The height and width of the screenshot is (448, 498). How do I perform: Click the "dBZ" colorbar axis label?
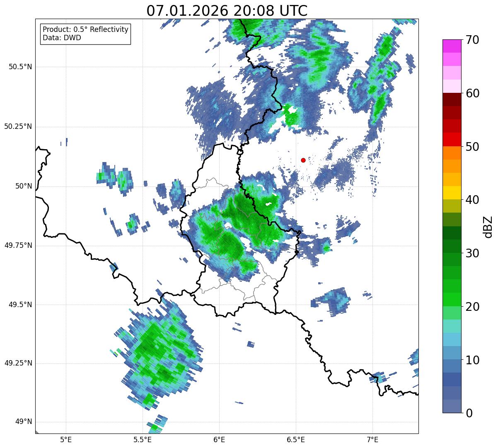[x=488, y=226]
